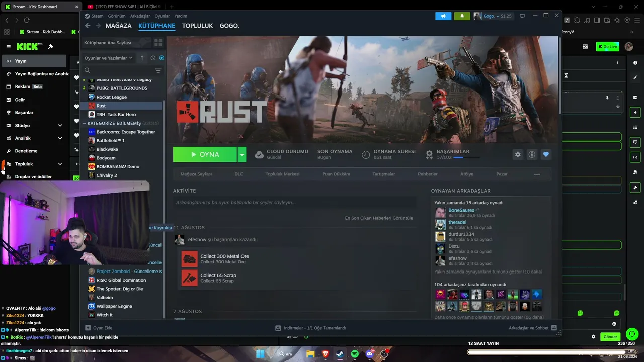644x362 pixels.
Task: Open the Yardım menu
Action: [x=181, y=16]
